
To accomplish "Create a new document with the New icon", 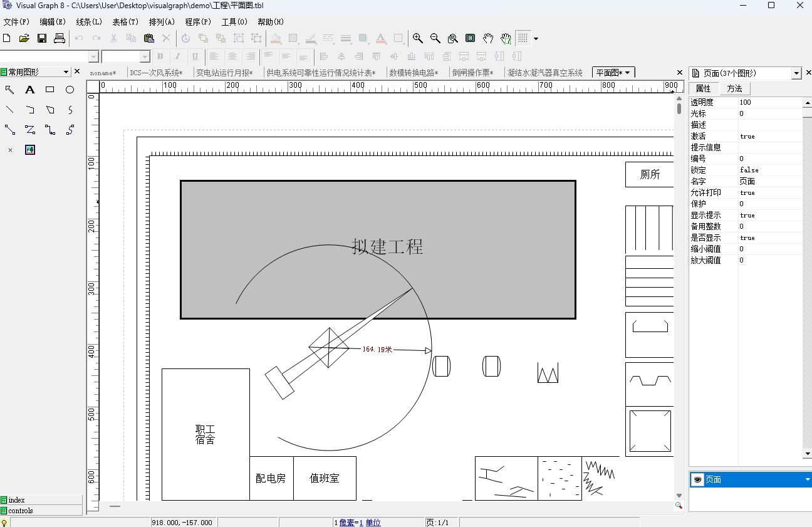I will (7, 38).
